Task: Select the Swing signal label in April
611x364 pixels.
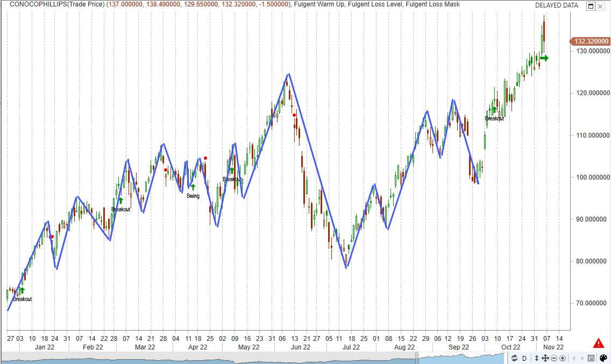Action: point(193,196)
